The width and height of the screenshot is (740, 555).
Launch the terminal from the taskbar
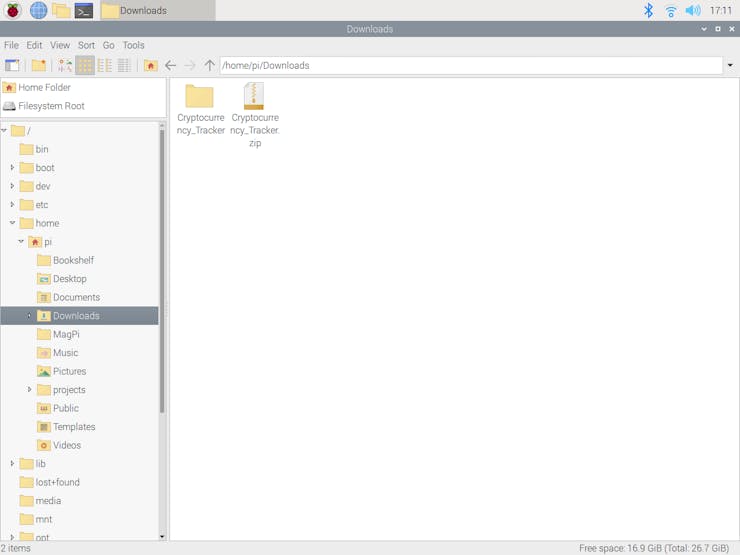click(84, 10)
